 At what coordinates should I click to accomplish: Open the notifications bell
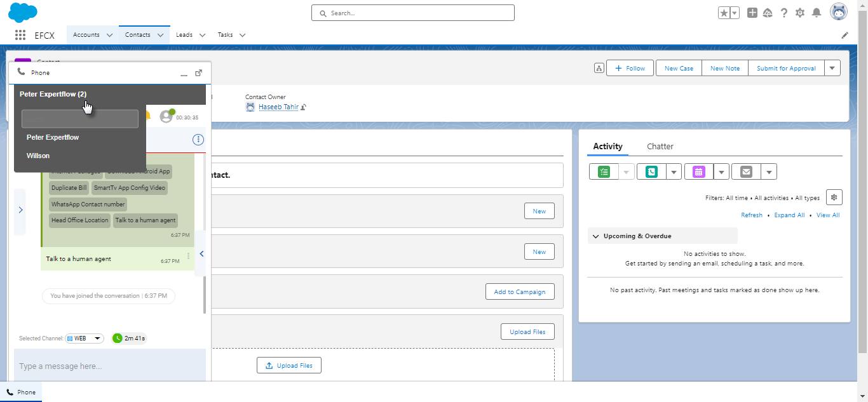(817, 13)
